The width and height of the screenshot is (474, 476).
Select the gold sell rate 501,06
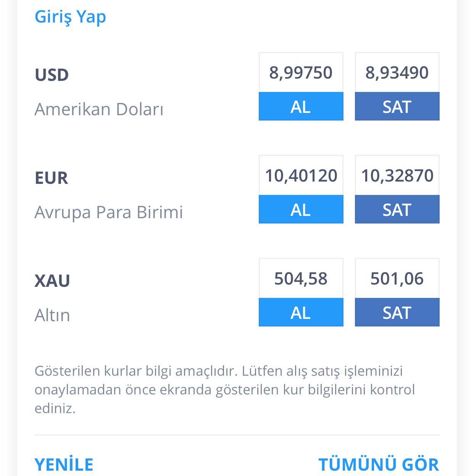tap(397, 278)
